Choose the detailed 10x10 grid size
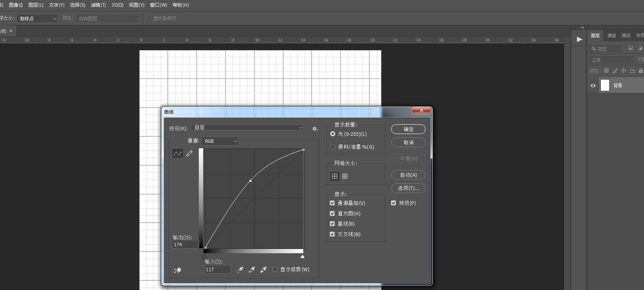This screenshot has width=644, height=290. [345, 176]
